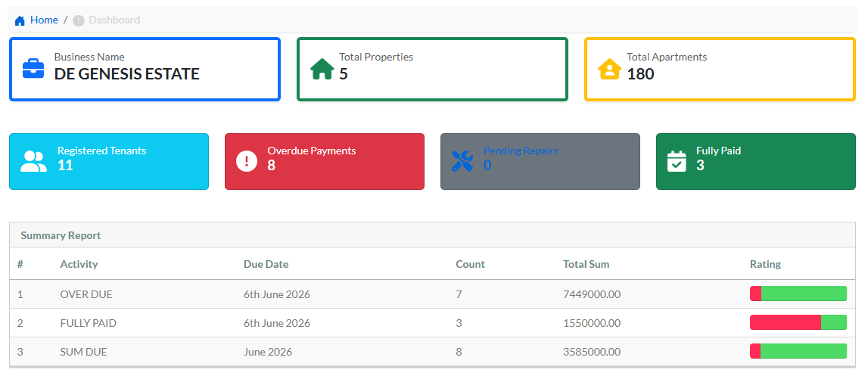Click the SUM DUE rating progress bar

[798, 351]
